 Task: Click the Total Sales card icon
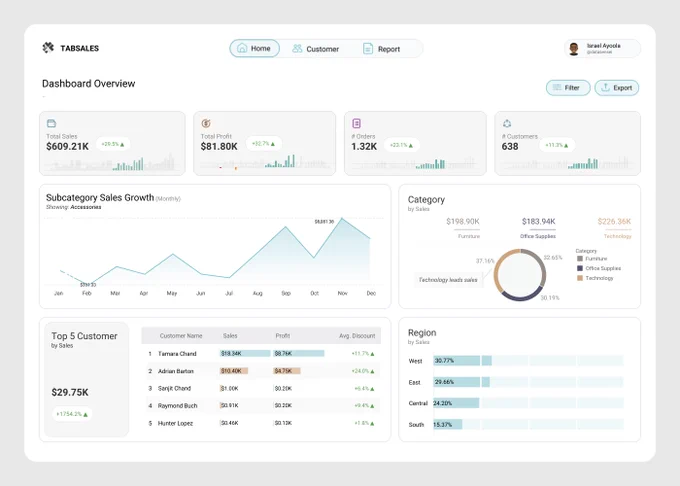[51, 124]
